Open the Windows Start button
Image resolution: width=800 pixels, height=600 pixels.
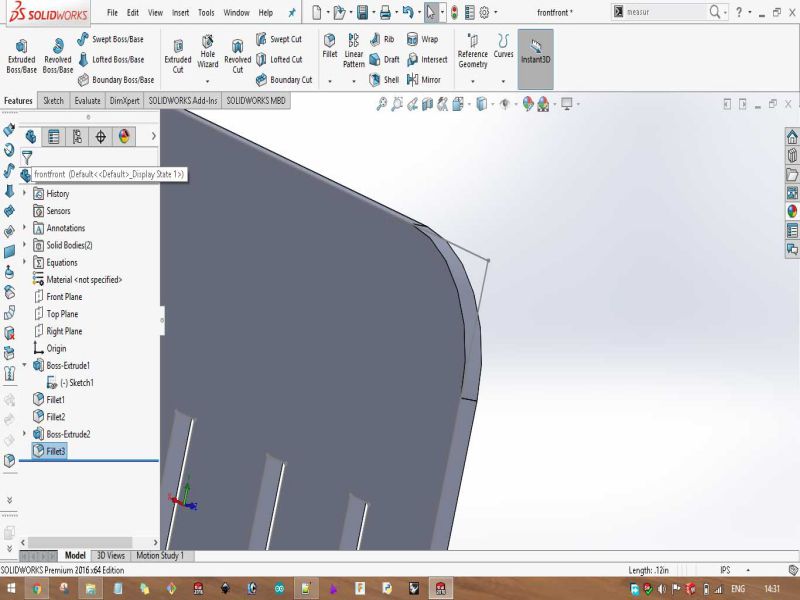tap(11, 589)
